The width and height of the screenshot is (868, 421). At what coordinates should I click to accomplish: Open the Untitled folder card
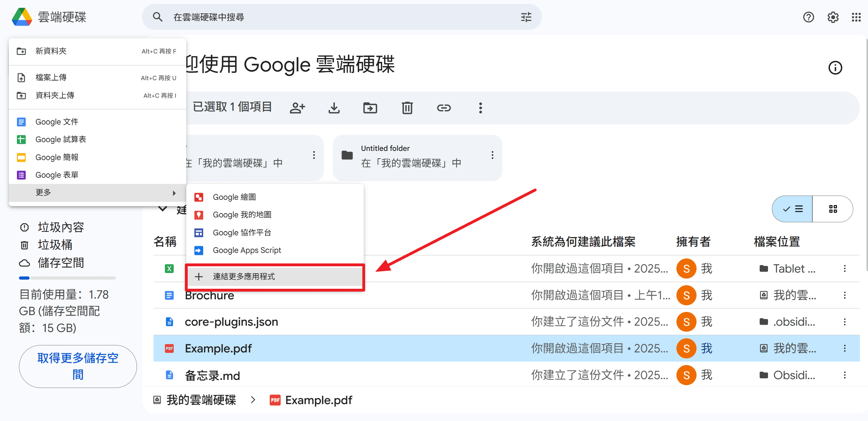417,158
